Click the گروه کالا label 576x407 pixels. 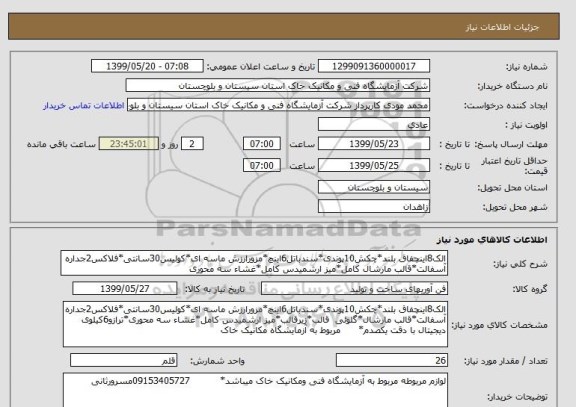click(530, 289)
